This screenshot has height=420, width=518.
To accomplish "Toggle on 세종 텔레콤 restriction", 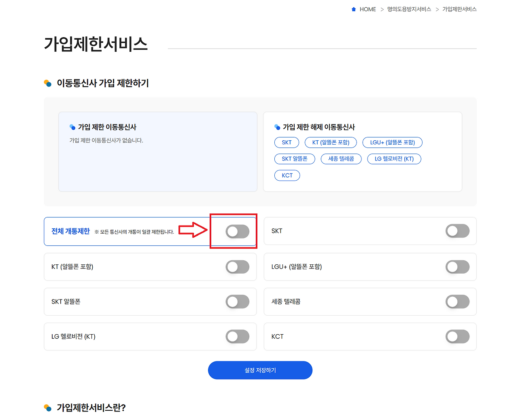I will 457,302.
